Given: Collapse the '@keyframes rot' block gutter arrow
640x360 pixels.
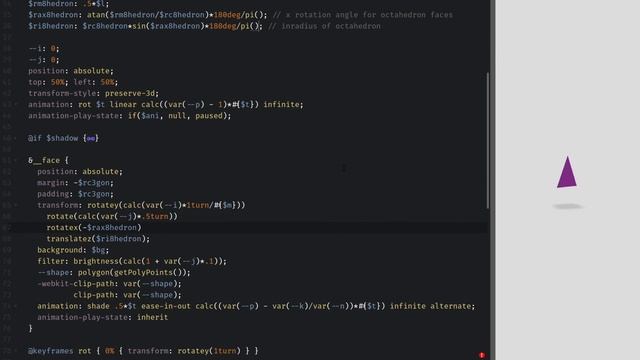Looking at the screenshot, I should click(16, 351).
